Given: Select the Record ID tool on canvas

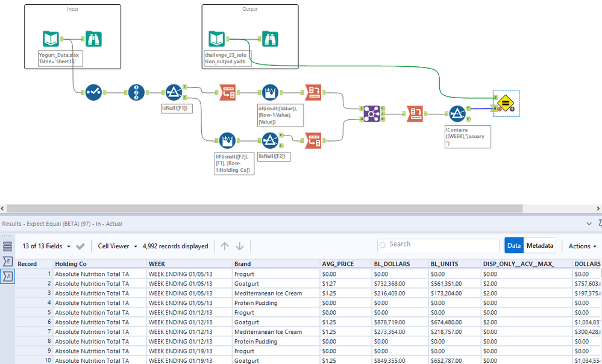Looking at the screenshot, I should tap(136, 92).
